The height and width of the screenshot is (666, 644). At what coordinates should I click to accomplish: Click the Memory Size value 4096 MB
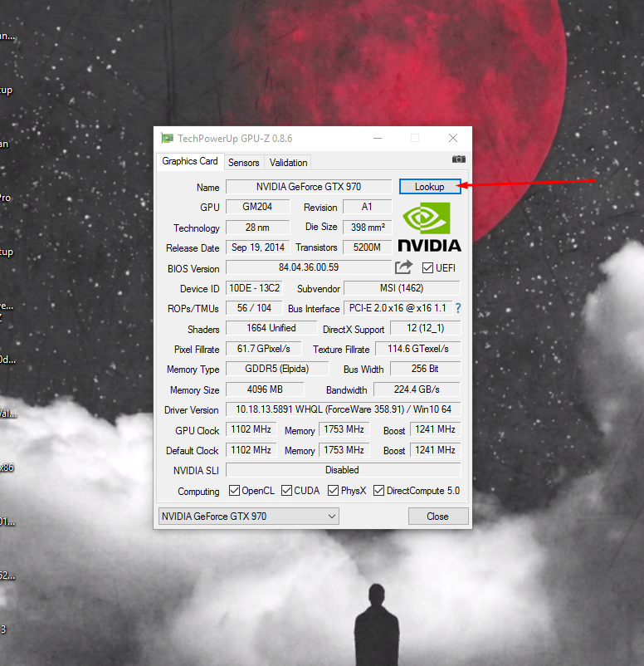265,389
